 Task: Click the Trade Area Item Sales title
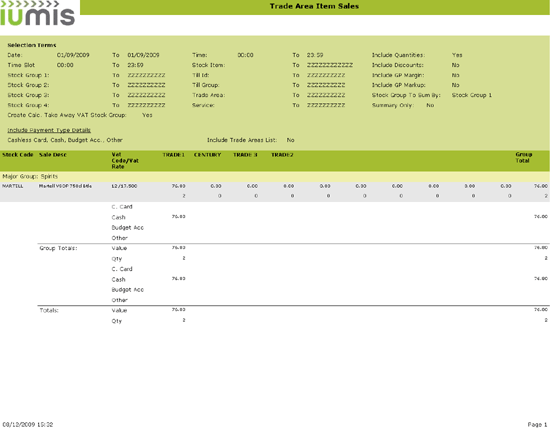[314, 6]
